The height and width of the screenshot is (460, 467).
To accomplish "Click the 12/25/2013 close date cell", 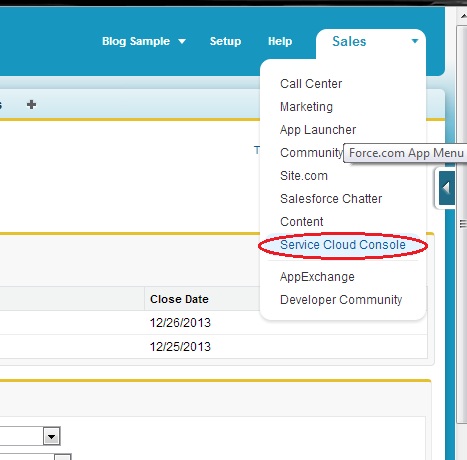I will (180, 347).
